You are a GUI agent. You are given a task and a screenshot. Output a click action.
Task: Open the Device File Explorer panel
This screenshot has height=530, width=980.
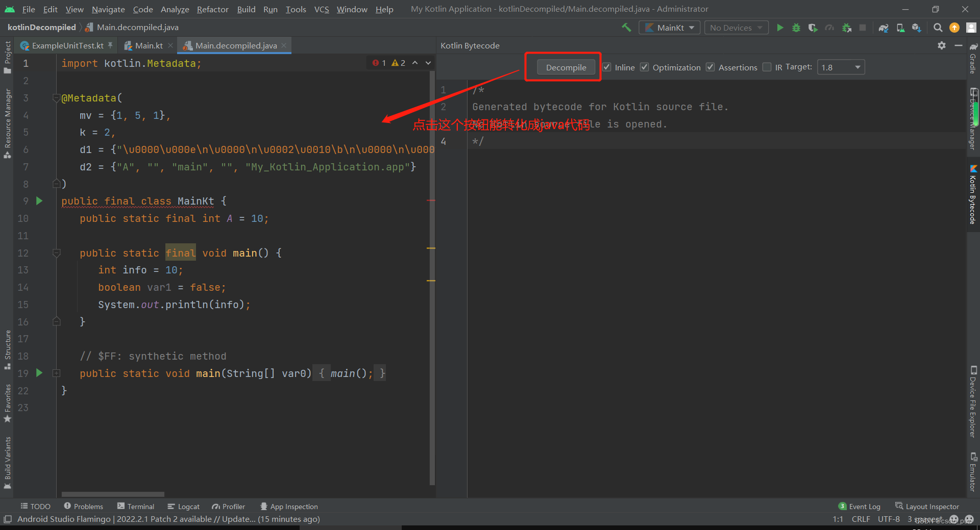coord(973,401)
